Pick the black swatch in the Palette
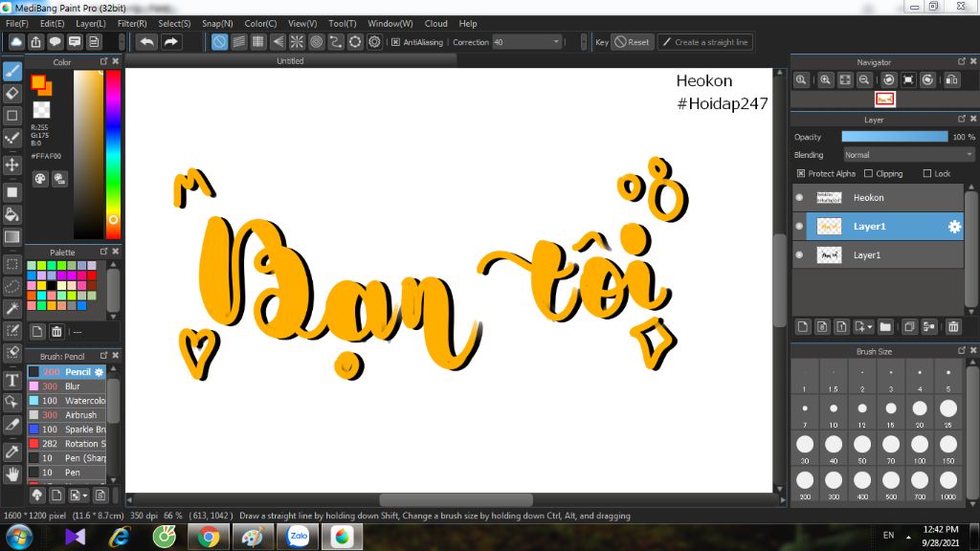Image resolution: width=980 pixels, height=551 pixels. pyautogui.click(x=52, y=285)
